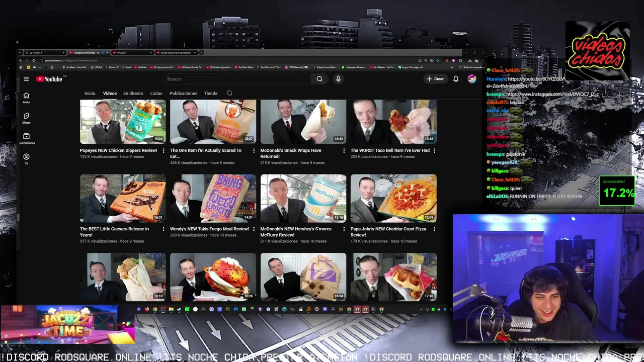
Task: Select the Vídeos channel tab
Action: (110, 93)
